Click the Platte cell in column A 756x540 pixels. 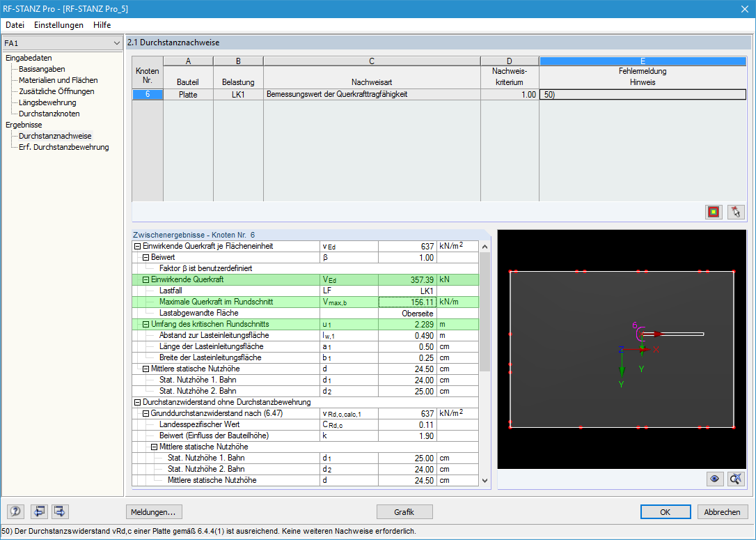188,95
